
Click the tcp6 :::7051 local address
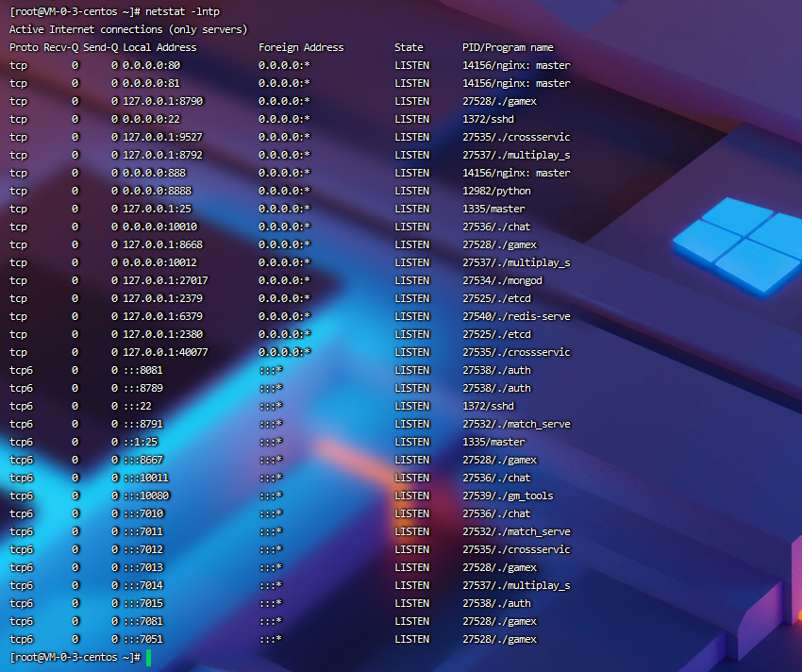click(x=143, y=639)
